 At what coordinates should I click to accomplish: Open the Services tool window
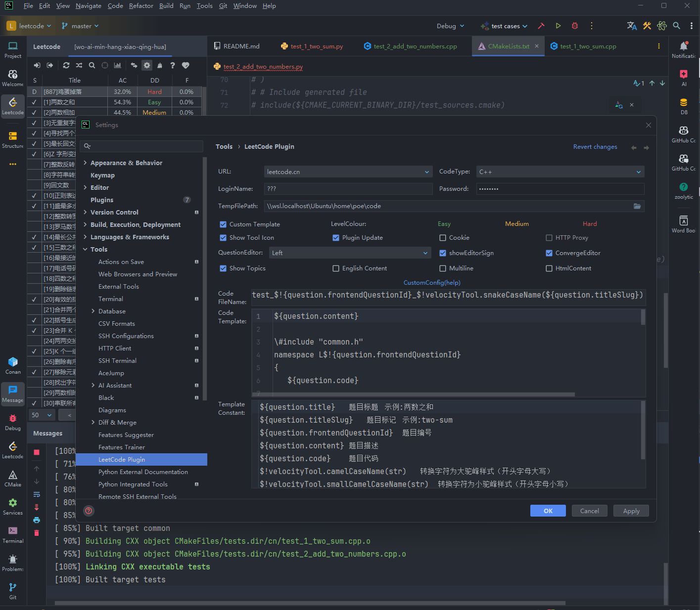13,506
